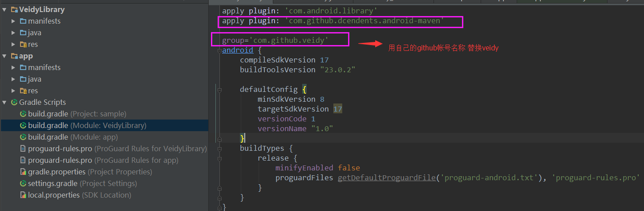Fold the android block gutter marker
Image resolution: width=644 pixels, height=211 pixels.
coord(219,50)
